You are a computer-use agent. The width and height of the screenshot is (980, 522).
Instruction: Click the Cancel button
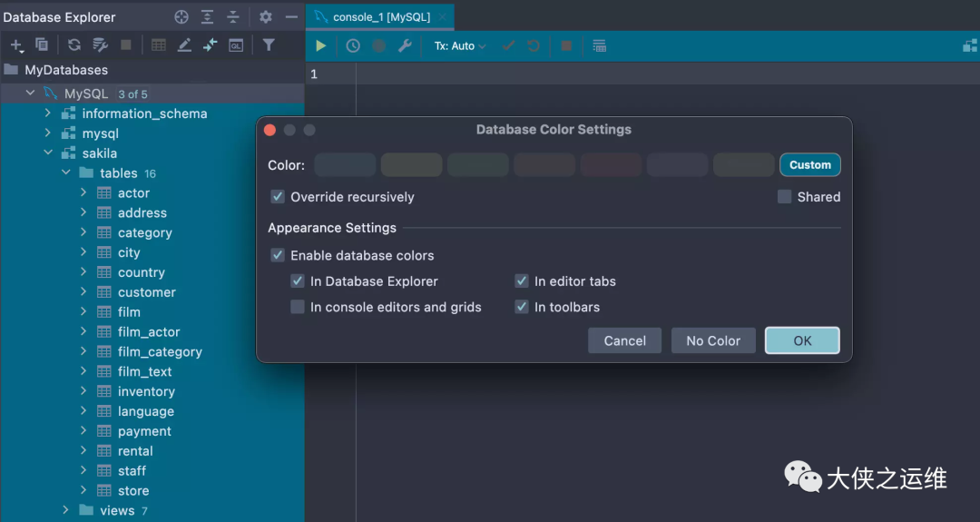[x=624, y=340]
